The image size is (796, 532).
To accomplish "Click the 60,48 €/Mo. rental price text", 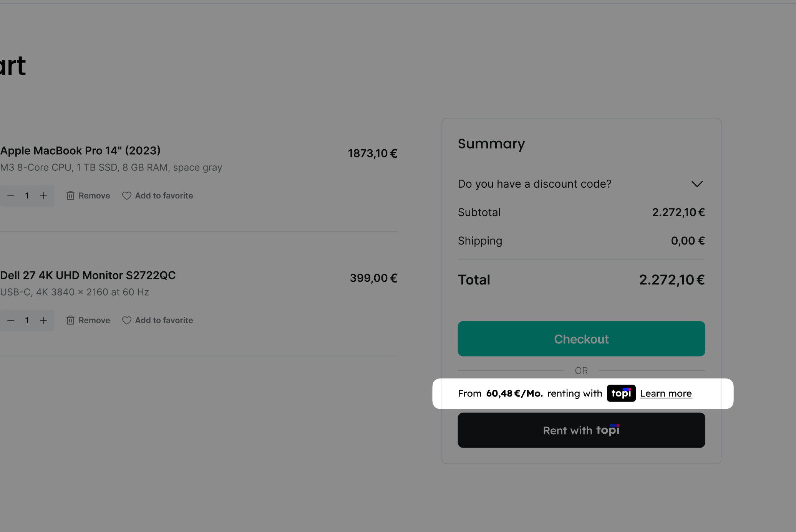I will [x=514, y=394].
